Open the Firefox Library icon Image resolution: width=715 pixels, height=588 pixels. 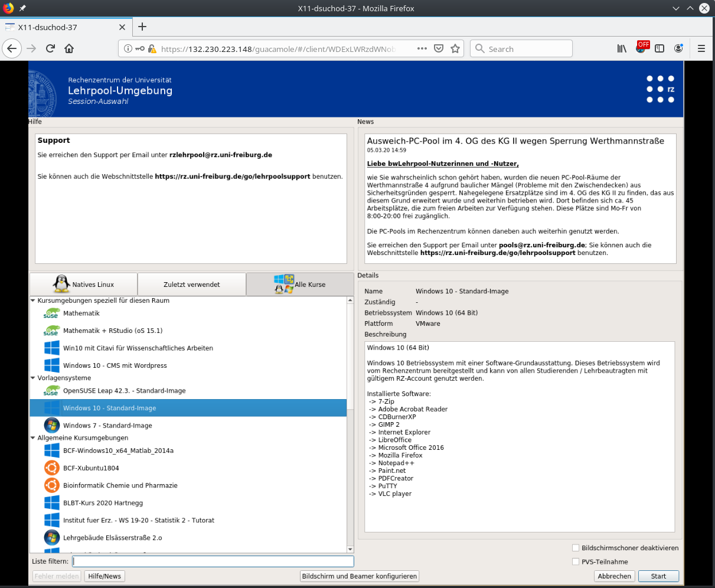622,49
